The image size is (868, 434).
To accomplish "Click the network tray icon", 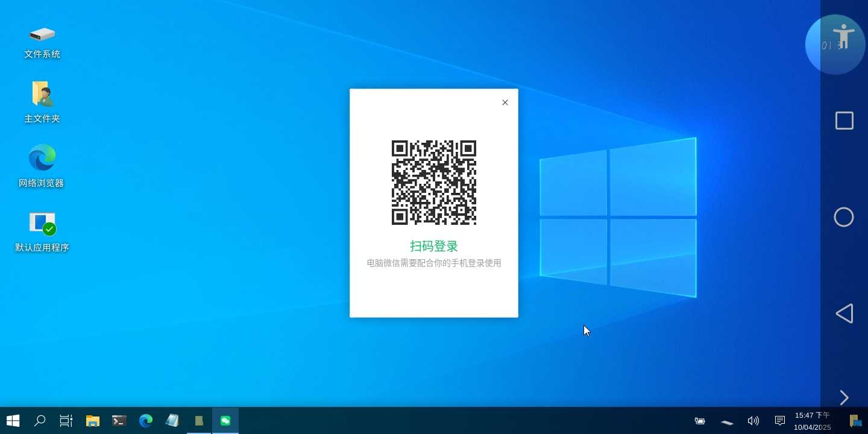I will [x=727, y=422].
